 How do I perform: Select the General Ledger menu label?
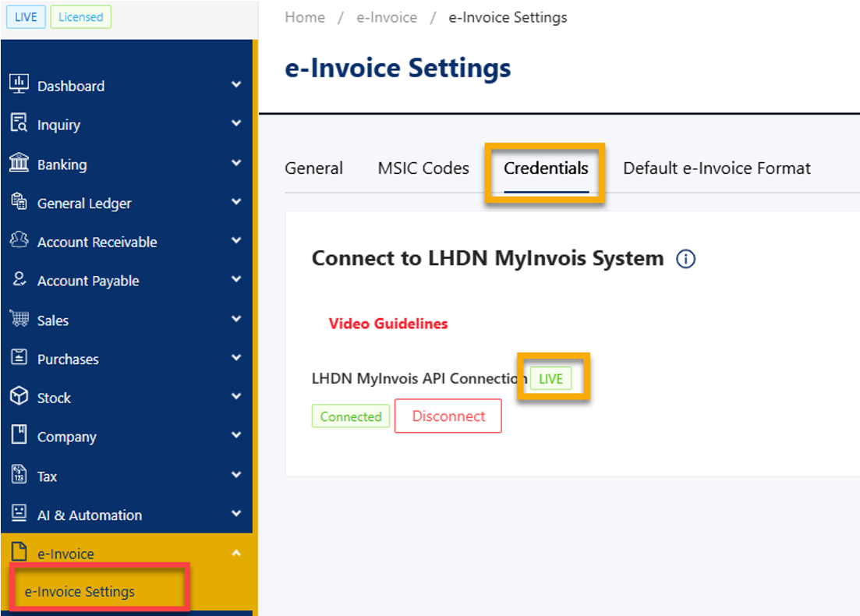tap(84, 204)
